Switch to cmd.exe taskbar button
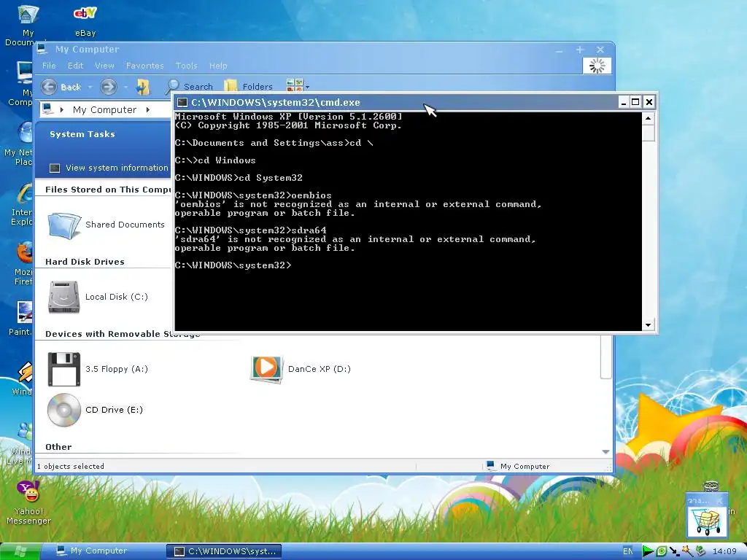The height and width of the screenshot is (560, 747). (x=224, y=551)
